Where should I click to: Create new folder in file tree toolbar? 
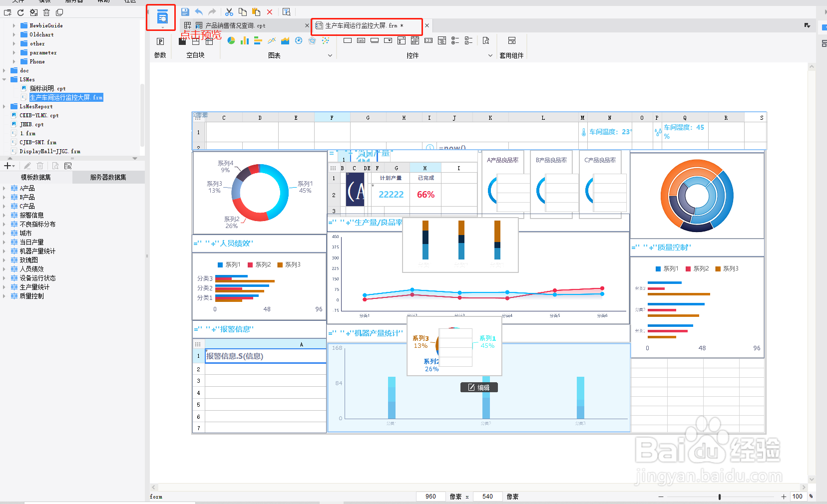pyautogui.click(x=7, y=12)
